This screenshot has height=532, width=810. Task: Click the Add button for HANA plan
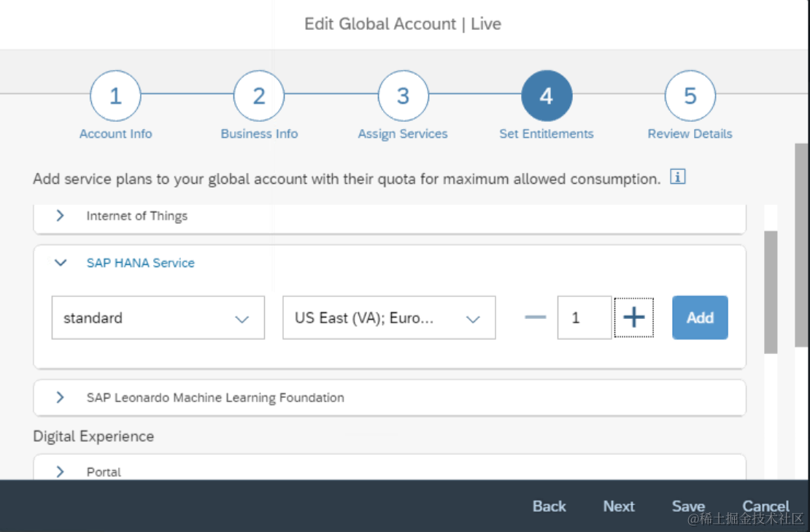[700, 317]
